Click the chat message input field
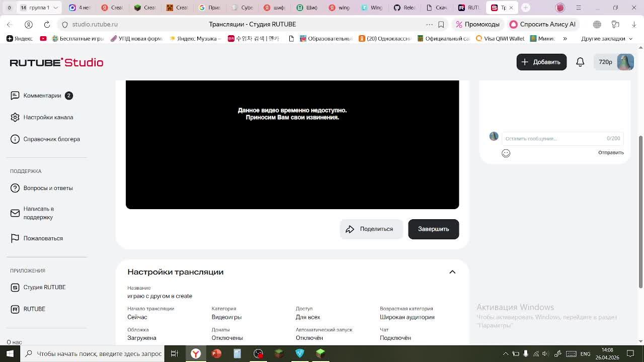 pyautogui.click(x=562, y=138)
